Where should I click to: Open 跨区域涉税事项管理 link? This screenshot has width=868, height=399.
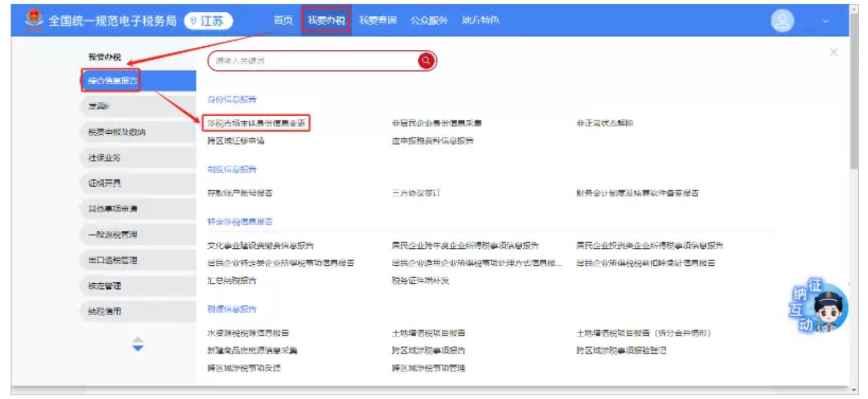[x=428, y=368]
